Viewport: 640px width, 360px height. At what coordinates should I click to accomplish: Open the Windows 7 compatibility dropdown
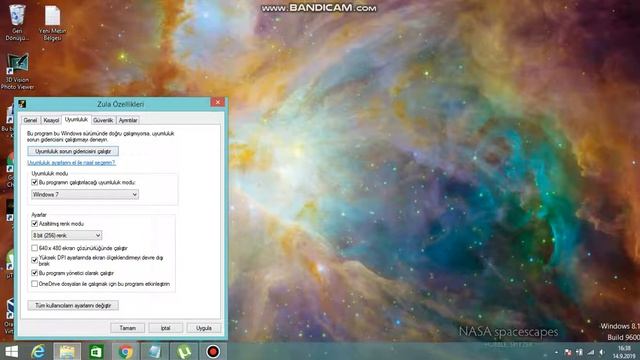pos(85,195)
